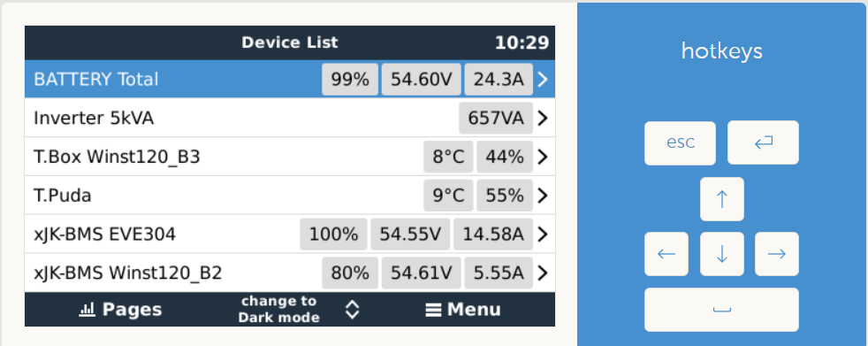
Task: Click the esc hotkey button
Action: tap(680, 142)
